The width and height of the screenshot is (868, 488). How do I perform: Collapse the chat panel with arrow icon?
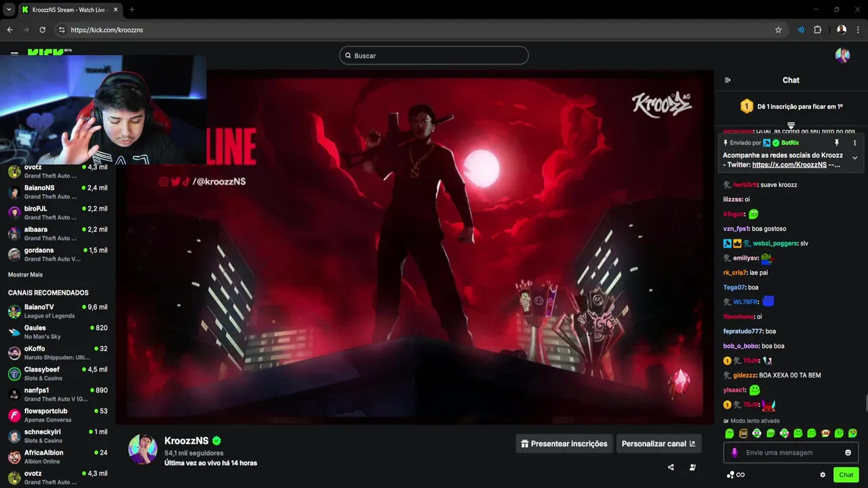tap(728, 80)
